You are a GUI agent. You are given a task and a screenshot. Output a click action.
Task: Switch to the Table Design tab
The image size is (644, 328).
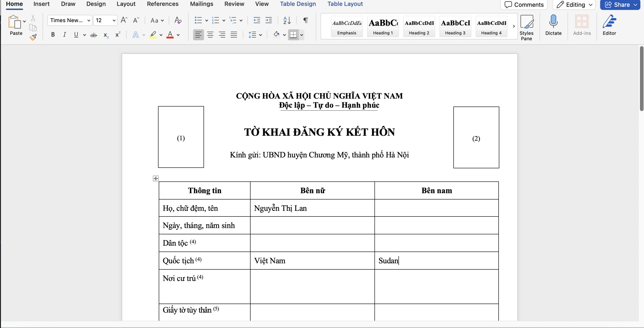pyautogui.click(x=298, y=4)
